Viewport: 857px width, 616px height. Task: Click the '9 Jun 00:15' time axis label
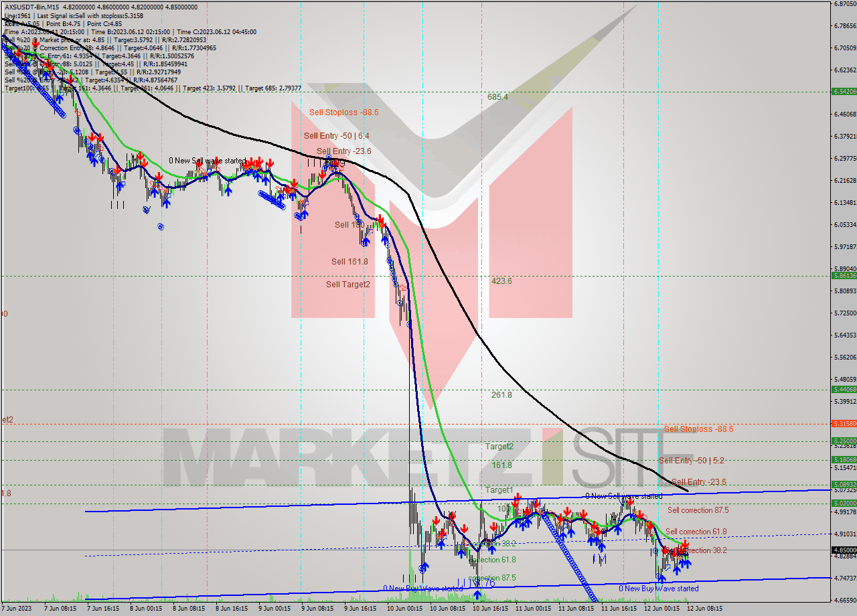[275, 609]
